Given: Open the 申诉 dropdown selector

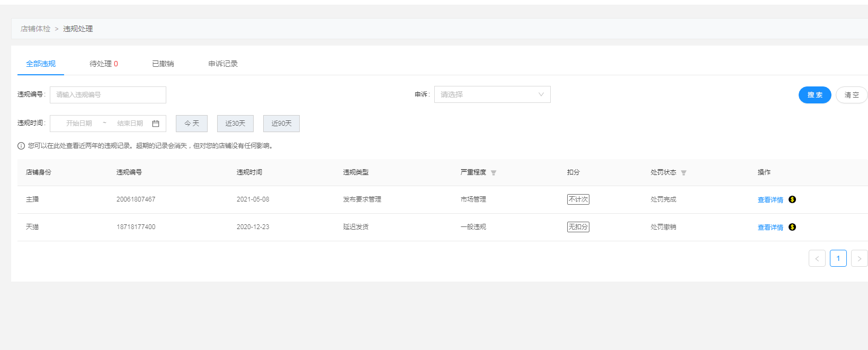Looking at the screenshot, I should pyautogui.click(x=492, y=94).
